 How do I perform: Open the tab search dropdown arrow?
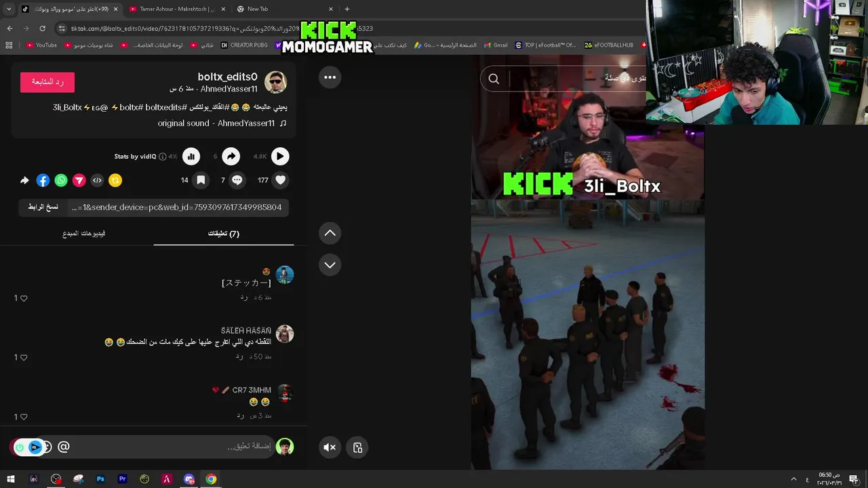click(9, 9)
